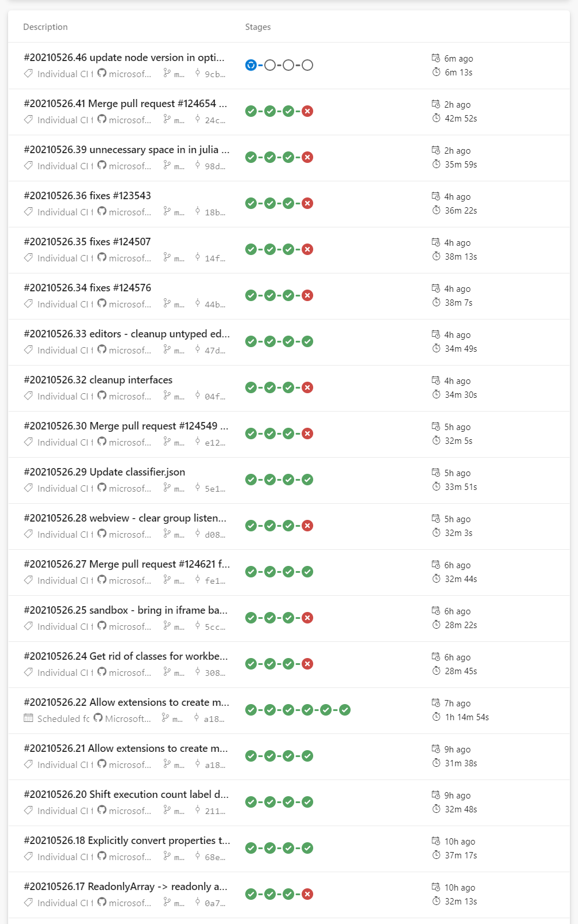Image resolution: width=578 pixels, height=924 pixels.
Task: Click commit hash 68e in run #20210526.18
Action: coord(215,857)
